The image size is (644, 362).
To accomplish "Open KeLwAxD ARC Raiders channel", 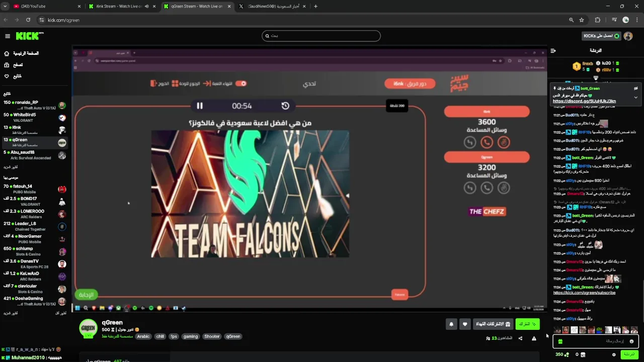I will point(34,276).
